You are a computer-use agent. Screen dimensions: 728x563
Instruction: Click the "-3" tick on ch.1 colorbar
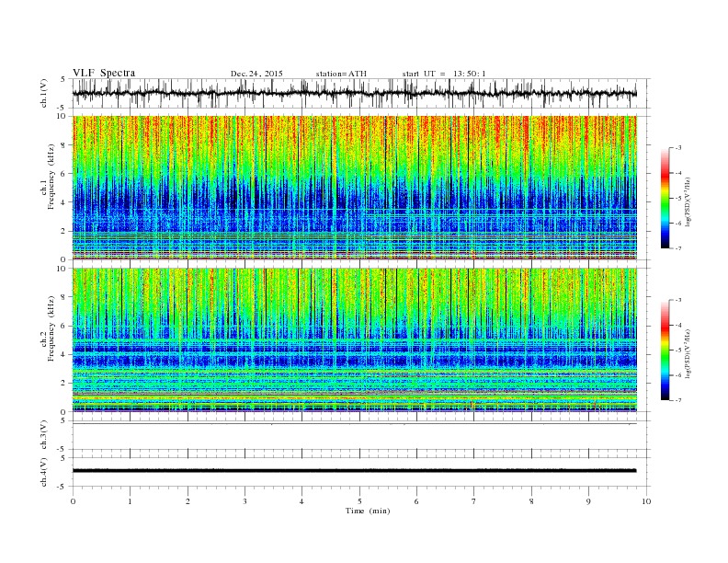coord(678,148)
